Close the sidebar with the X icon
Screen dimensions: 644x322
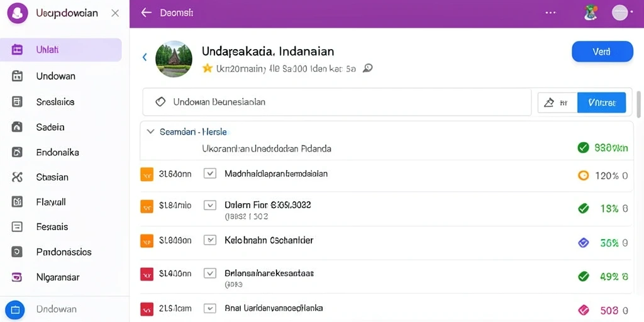coord(116,13)
